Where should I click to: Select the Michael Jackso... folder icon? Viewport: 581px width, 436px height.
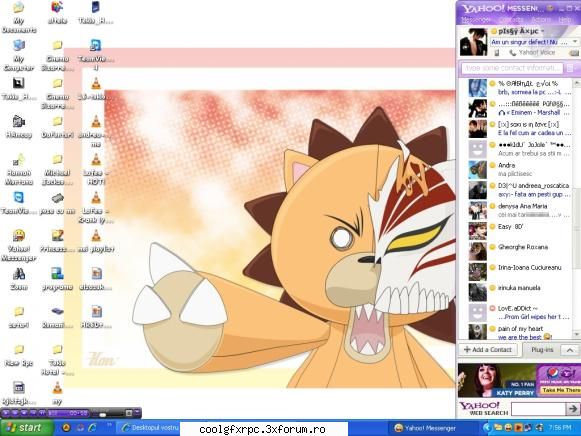(57, 169)
